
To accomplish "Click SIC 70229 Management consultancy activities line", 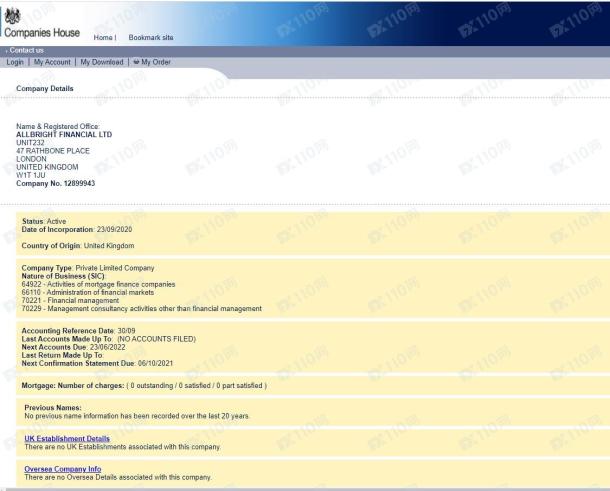I will (142, 309).
